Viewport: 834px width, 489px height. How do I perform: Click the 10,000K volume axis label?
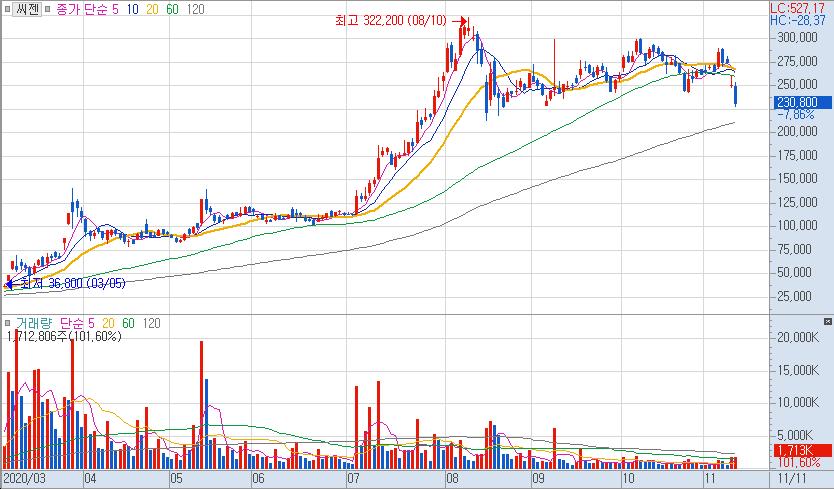click(798, 402)
